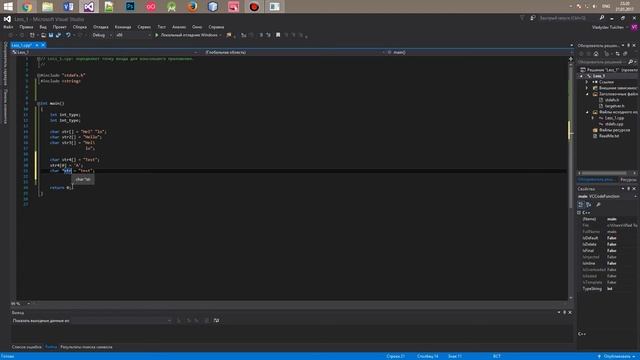Close the Less_1.cpp tab
Viewport: 640px width, 360px height.
pyautogui.click(x=43, y=45)
